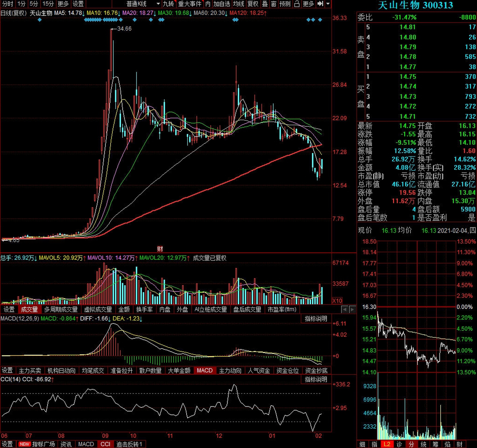Select 细 tab in right panel footer
Image resolution: width=477 pixels, height=448 pixels.
pyautogui.click(x=362, y=444)
